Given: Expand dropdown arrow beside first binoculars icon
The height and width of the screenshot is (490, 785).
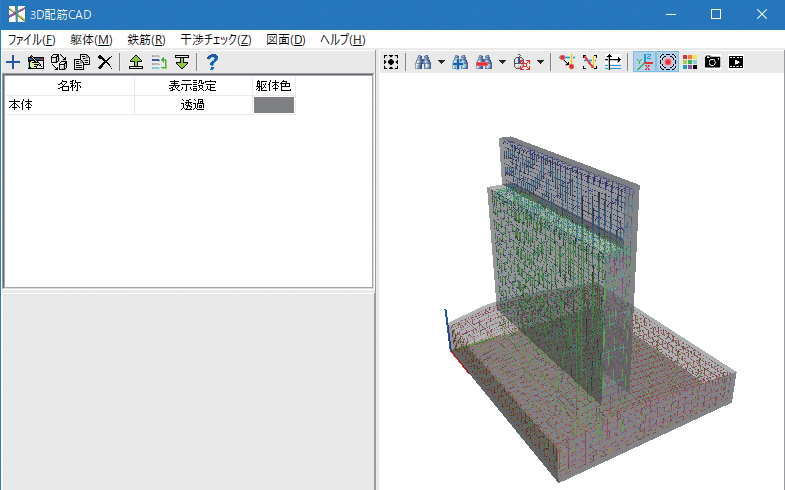Looking at the screenshot, I should [x=440, y=62].
